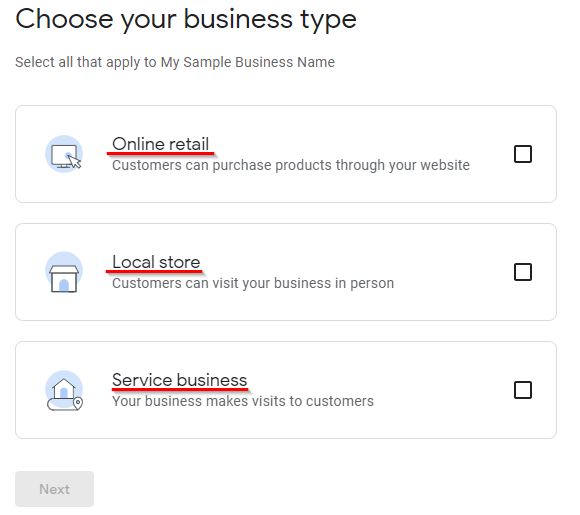Click the Service business house-with-pin icon
The width and height of the screenshot is (580, 515).
point(64,390)
